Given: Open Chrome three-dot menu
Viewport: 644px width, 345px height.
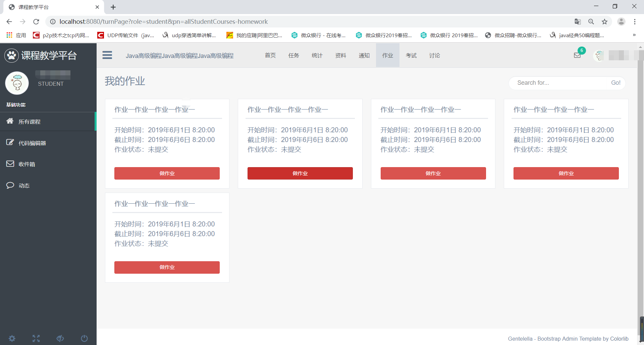Looking at the screenshot, I should coord(635,21).
